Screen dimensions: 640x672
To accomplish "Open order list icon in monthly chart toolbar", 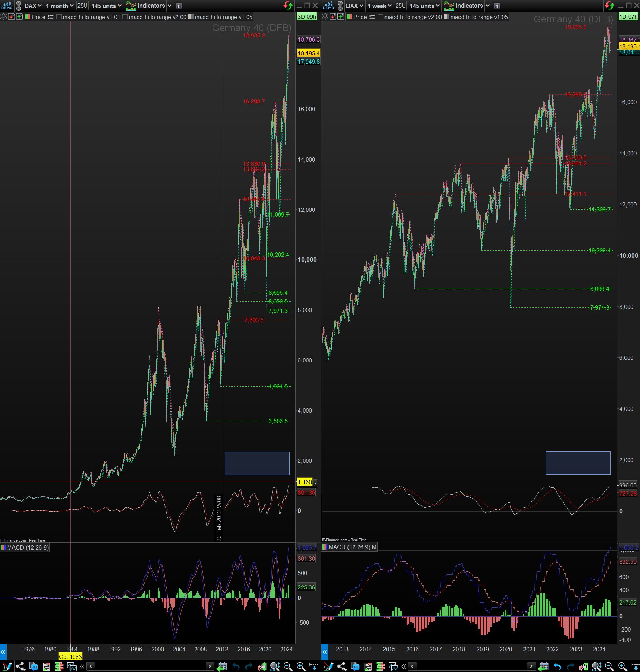I will click(46, 666).
